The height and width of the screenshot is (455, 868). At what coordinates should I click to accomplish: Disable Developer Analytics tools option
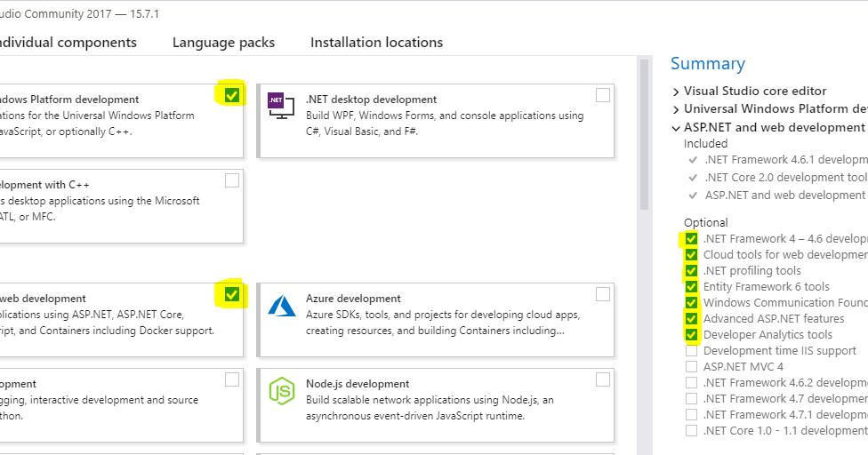pos(691,335)
